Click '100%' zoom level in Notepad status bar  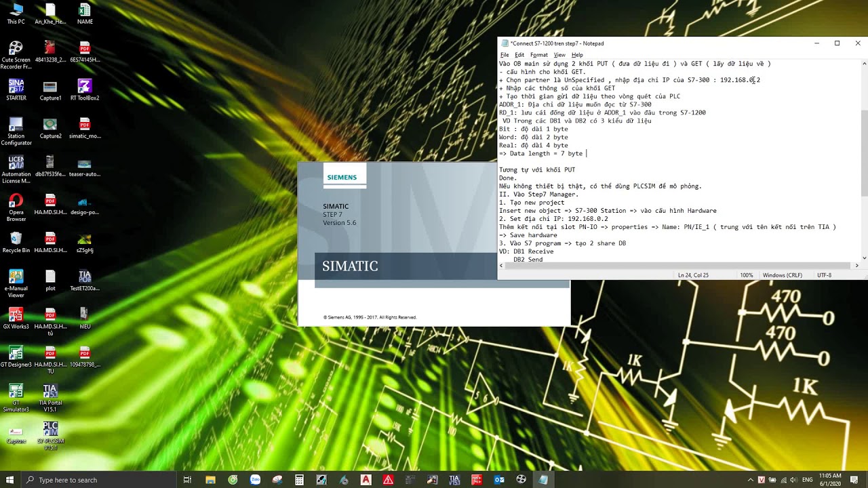coord(747,275)
